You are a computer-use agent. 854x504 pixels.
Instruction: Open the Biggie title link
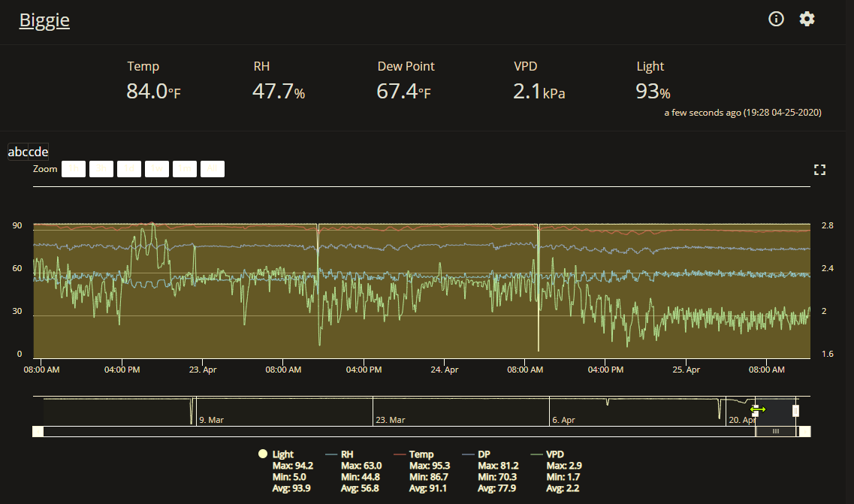(44, 21)
